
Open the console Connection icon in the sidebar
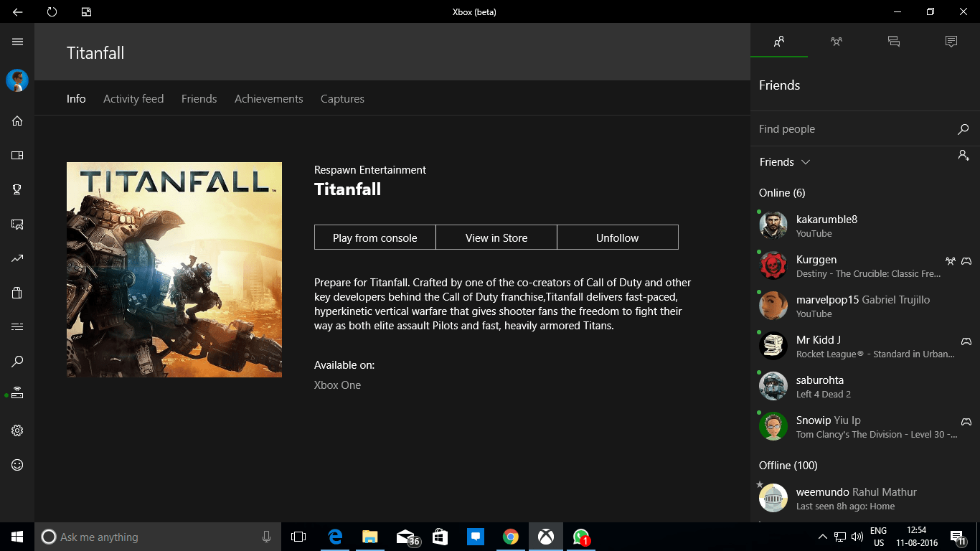(17, 393)
